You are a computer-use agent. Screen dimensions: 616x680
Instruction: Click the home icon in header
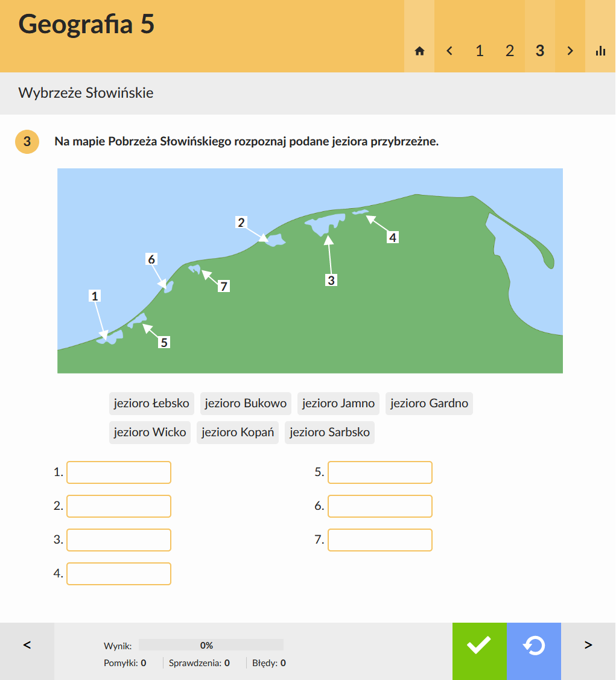point(419,51)
